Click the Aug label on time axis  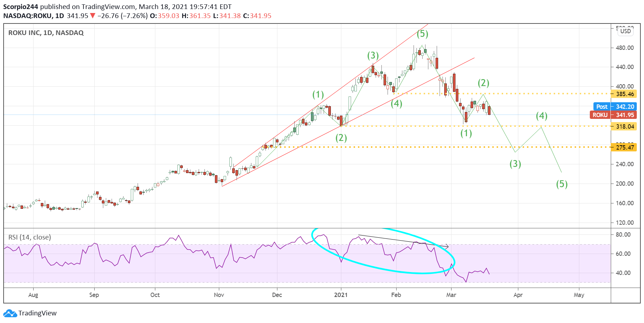33,295
